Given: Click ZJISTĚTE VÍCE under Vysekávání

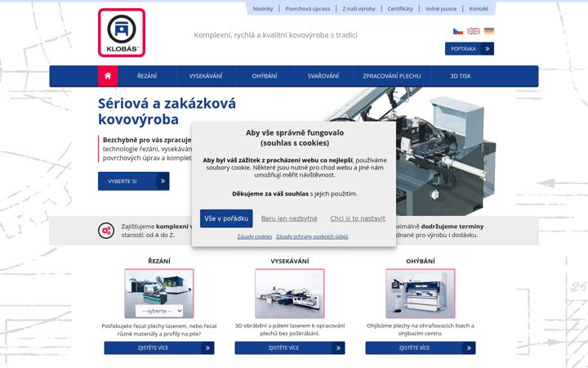Looking at the screenshot, I should coord(289,348).
